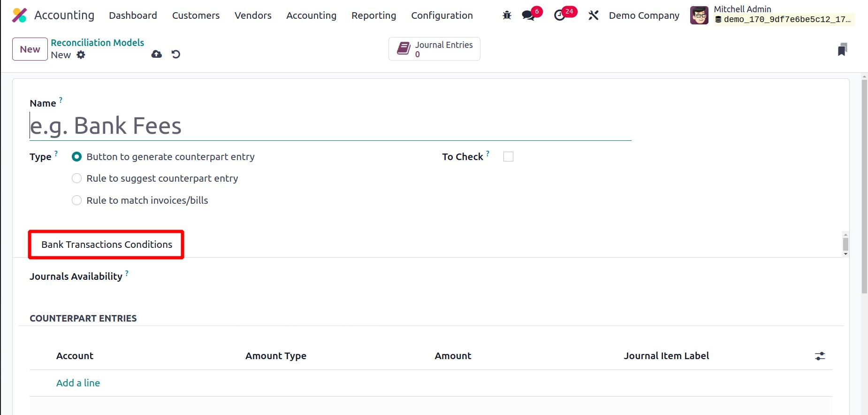868x415 pixels.
Task: Select 'Rule to suggest counterpart entry' option
Action: (x=77, y=178)
